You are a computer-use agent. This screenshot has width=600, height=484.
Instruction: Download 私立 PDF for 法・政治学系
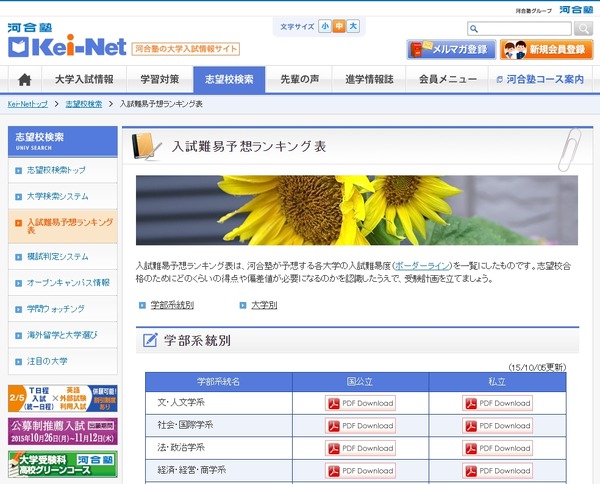point(497,448)
